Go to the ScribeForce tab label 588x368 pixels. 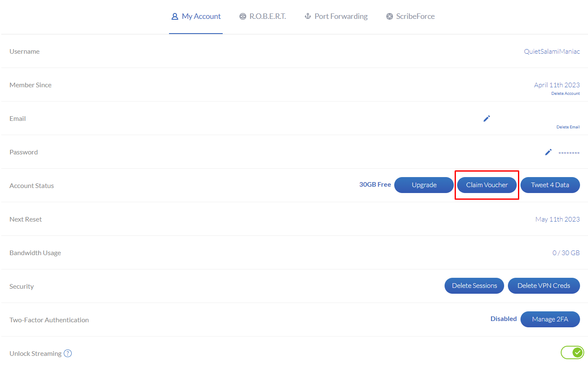click(x=415, y=16)
